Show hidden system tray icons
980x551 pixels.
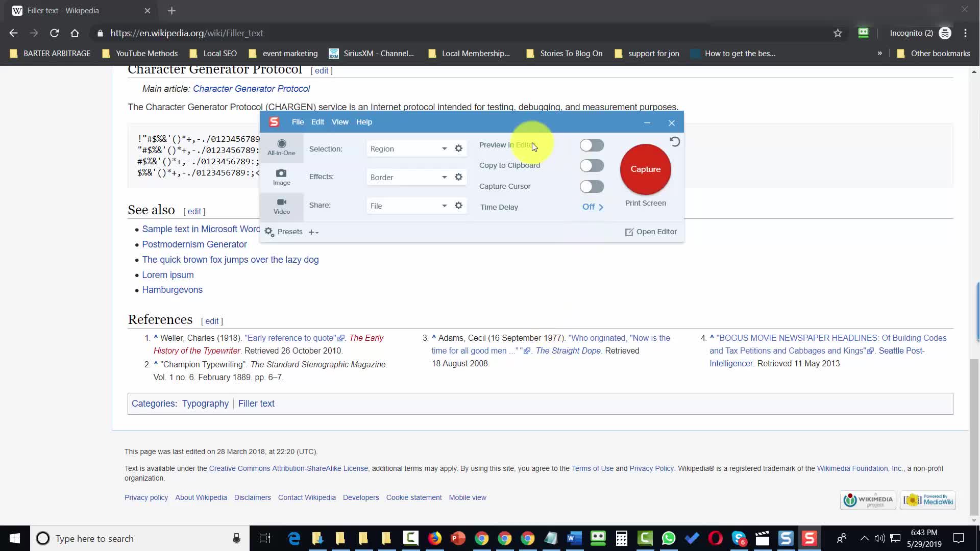(864, 538)
